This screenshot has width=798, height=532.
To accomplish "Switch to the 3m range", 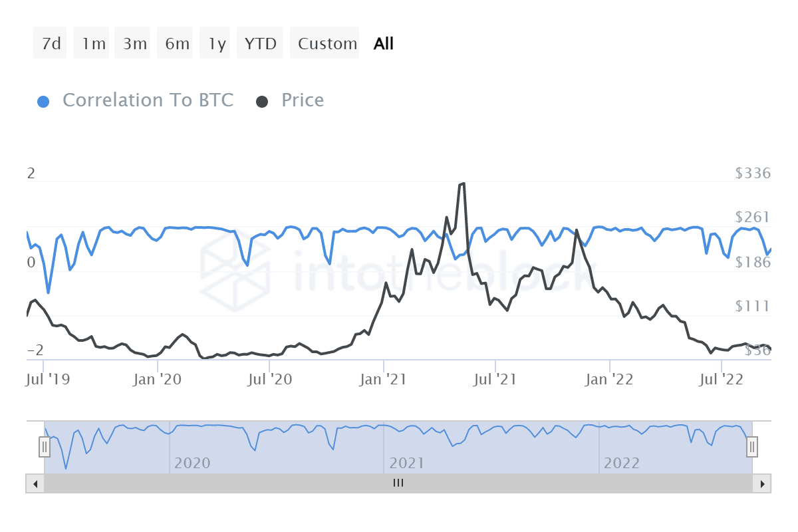I will coord(134,44).
